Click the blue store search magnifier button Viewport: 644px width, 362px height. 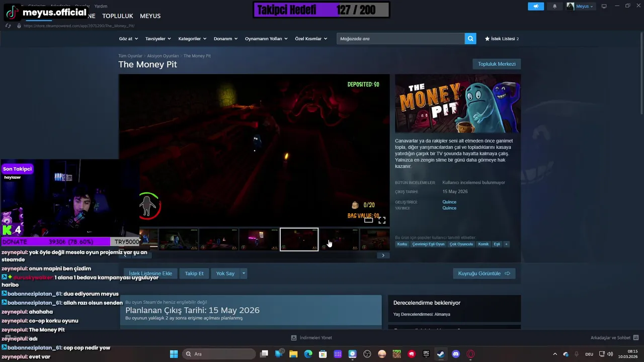470,39
